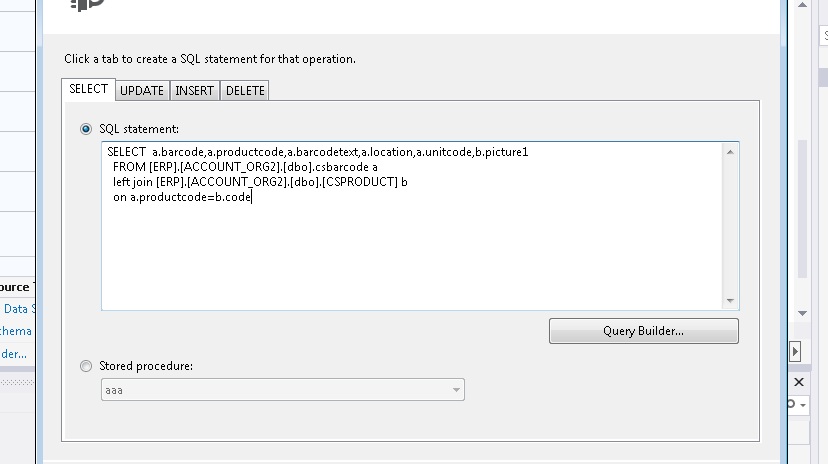Open the stored procedure dropdown showing aaa
Image resolution: width=828 pixels, height=464 pixels.
point(282,390)
